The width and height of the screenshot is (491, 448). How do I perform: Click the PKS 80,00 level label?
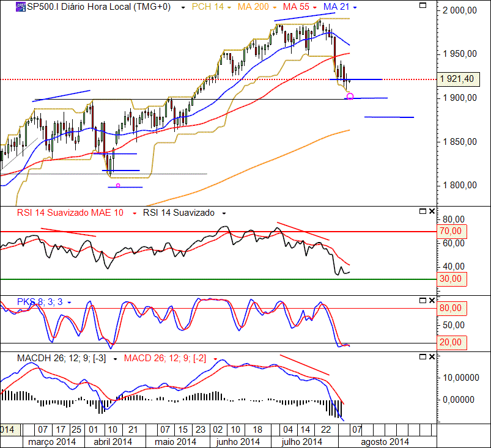click(x=451, y=309)
